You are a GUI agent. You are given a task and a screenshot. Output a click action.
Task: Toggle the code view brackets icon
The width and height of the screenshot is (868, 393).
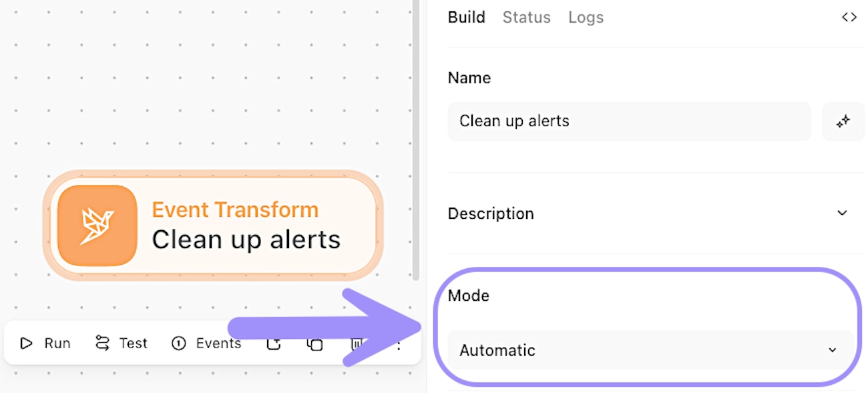coord(849,17)
